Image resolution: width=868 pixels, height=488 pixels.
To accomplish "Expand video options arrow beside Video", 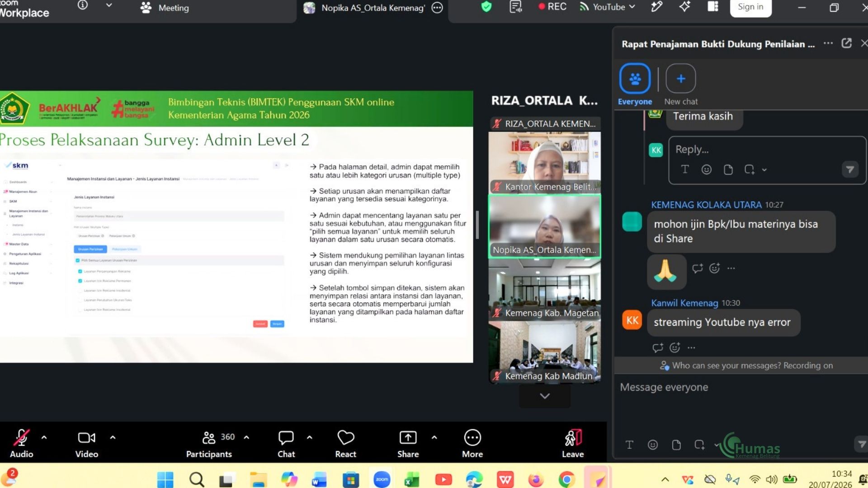I will 113,437.
